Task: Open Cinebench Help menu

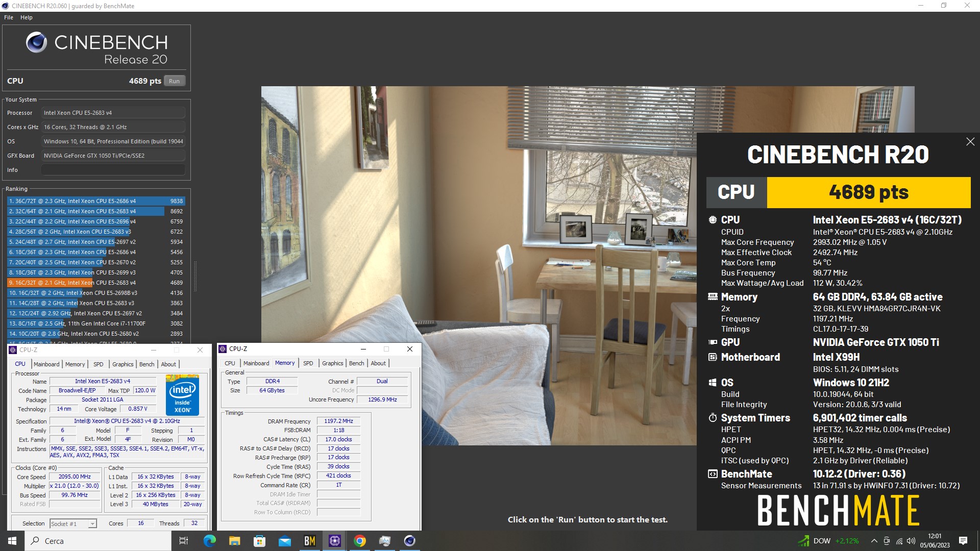Action: point(27,17)
